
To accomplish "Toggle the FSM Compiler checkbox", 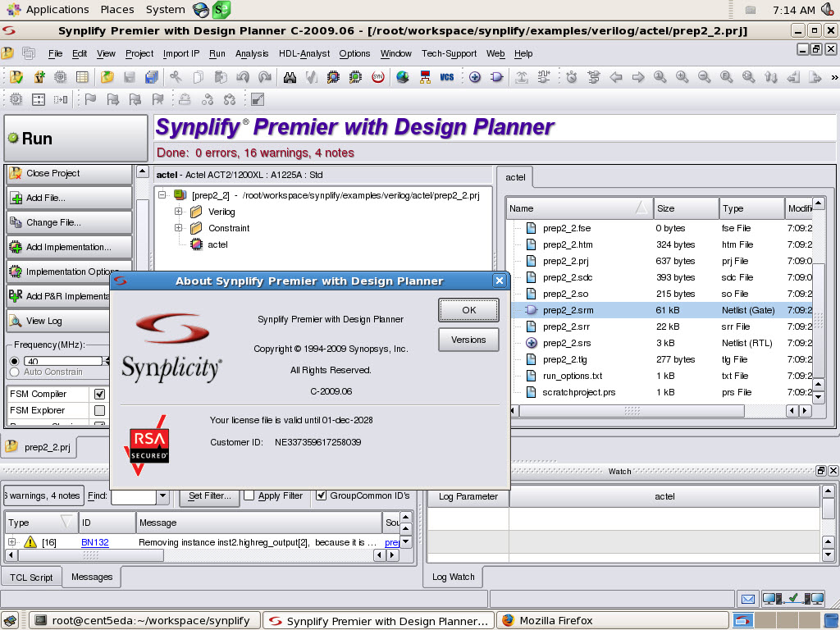I will pyautogui.click(x=99, y=395).
